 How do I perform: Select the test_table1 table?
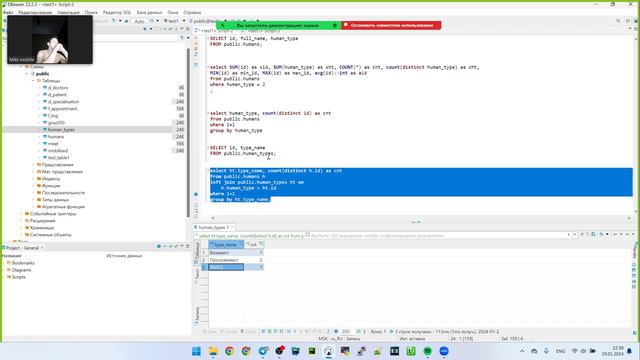pyautogui.click(x=59, y=158)
